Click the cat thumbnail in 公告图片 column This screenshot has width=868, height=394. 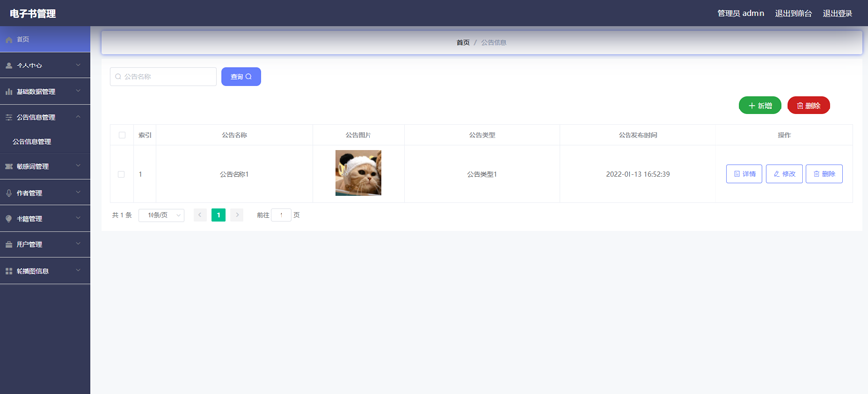tap(358, 173)
